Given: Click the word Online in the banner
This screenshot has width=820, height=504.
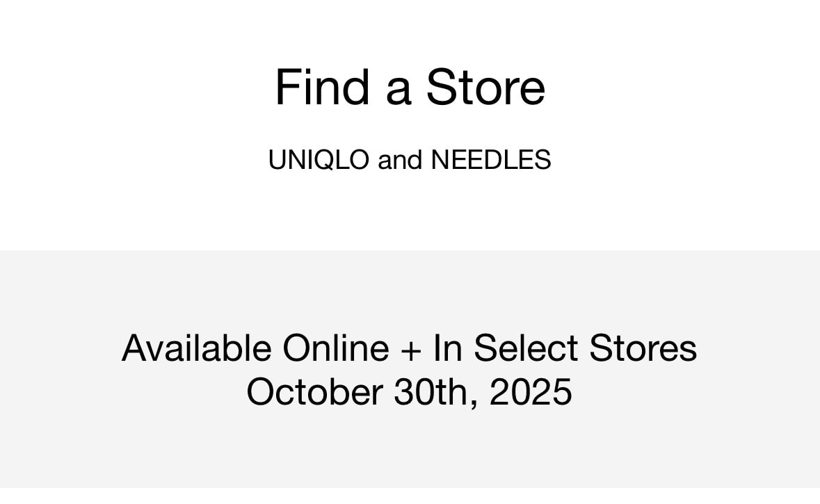Looking at the screenshot, I should 335,348.
